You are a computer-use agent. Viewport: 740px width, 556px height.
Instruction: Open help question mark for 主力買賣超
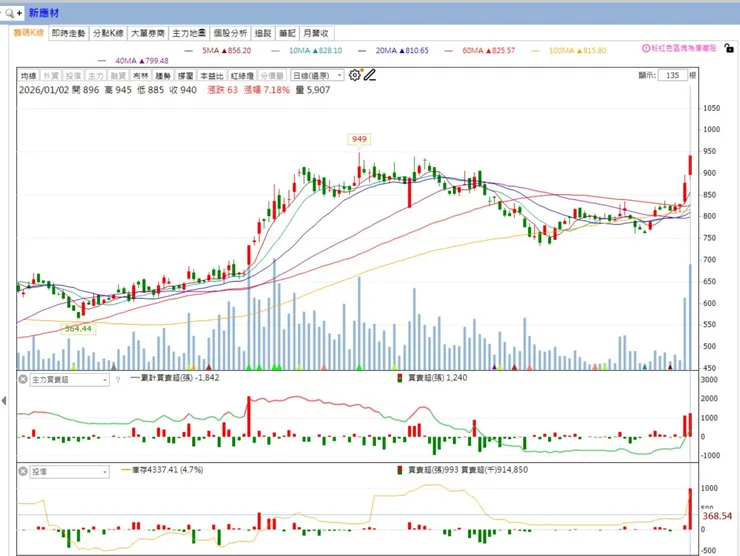(x=118, y=379)
